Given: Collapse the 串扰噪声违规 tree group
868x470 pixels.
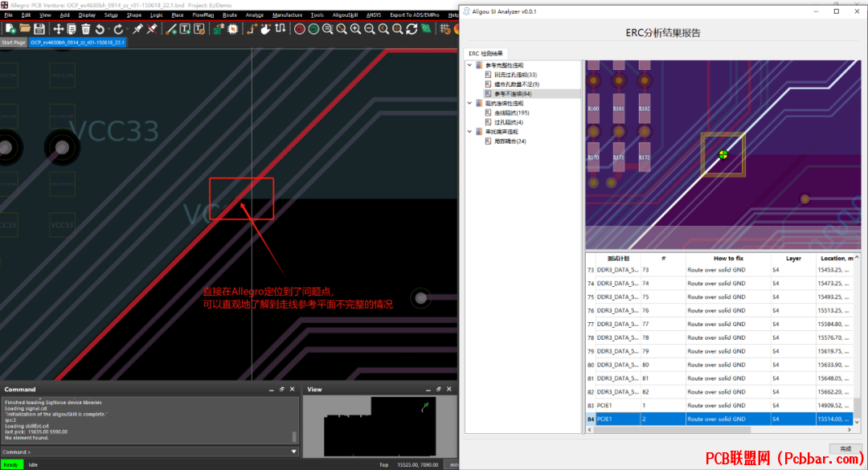Looking at the screenshot, I should (x=470, y=132).
